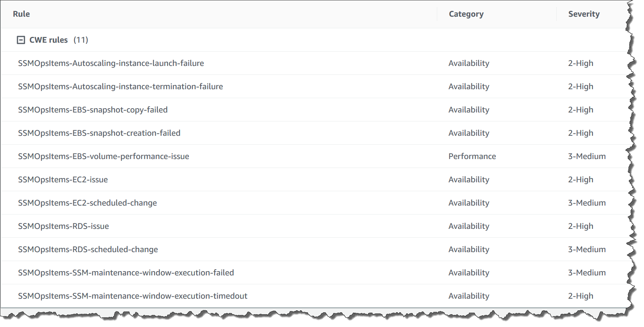The width and height of the screenshot is (644, 327).
Task: Select SSMOpsItems-Autoscaling-instance-termination-failure rule
Action: click(120, 87)
